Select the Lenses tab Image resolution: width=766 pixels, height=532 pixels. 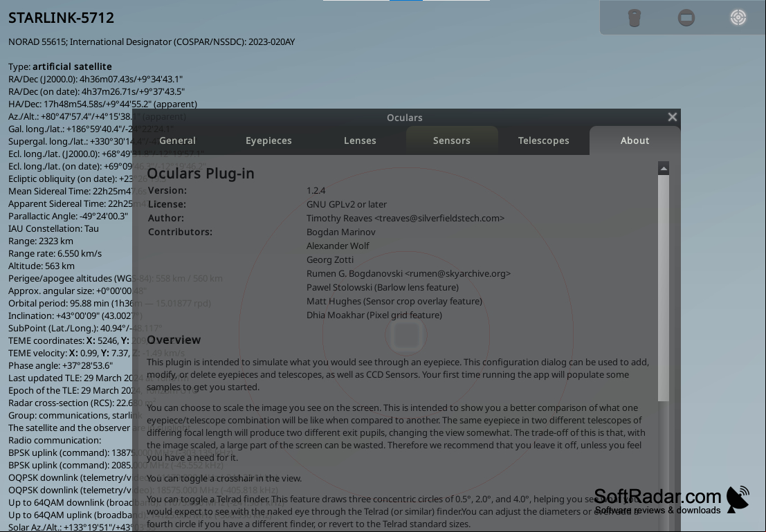point(360,140)
